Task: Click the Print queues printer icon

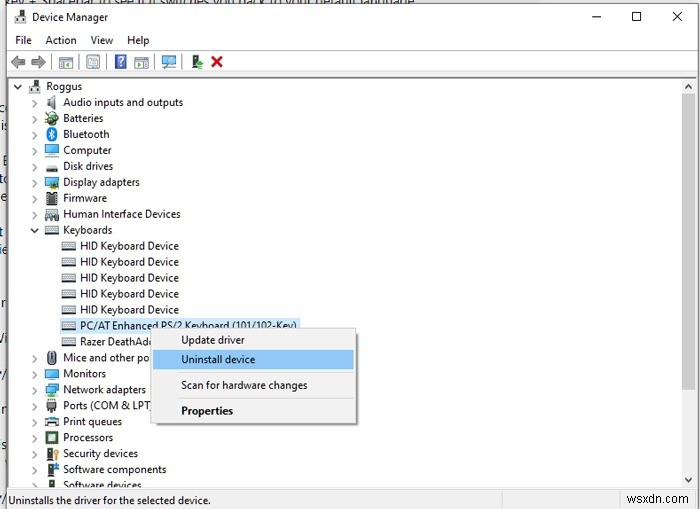Action: pos(52,421)
